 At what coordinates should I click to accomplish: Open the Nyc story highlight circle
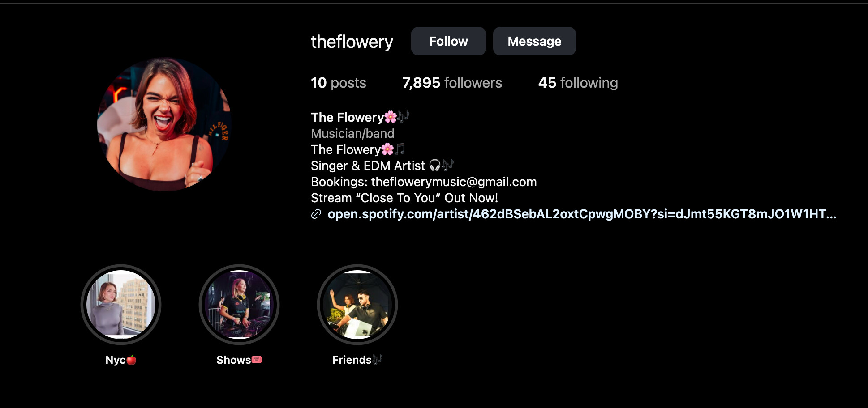pyautogui.click(x=121, y=304)
